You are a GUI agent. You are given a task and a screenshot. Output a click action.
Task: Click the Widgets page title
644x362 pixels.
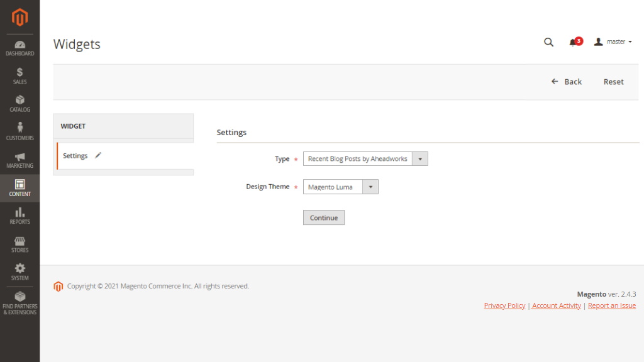(77, 44)
